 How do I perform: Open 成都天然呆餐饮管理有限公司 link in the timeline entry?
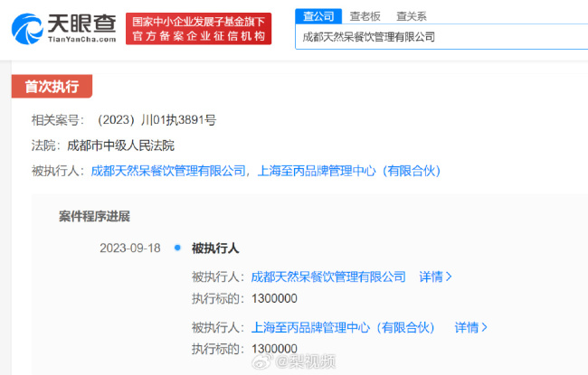328,277
